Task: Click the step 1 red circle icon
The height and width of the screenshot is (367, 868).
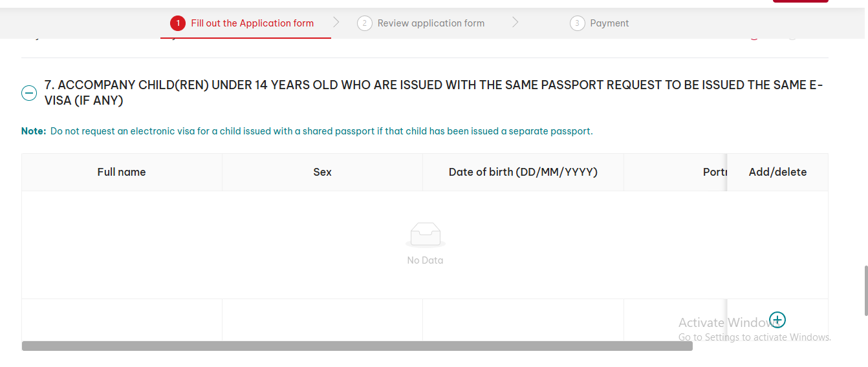Action: pyautogui.click(x=178, y=23)
